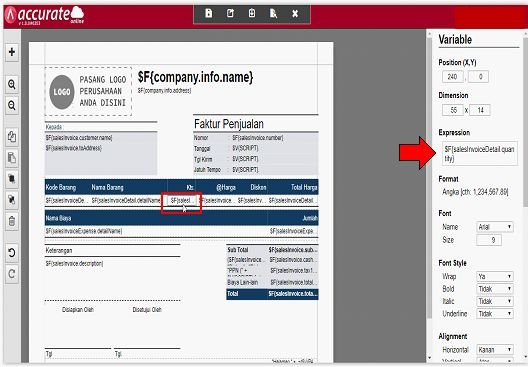Click the paste icon in left toolbar
The image size is (528, 367).
pyautogui.click(x=12, y=158)
